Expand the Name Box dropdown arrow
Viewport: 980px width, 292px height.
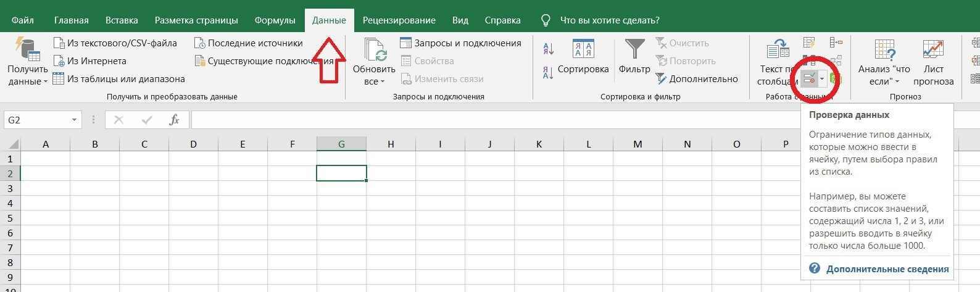(74, 120)
